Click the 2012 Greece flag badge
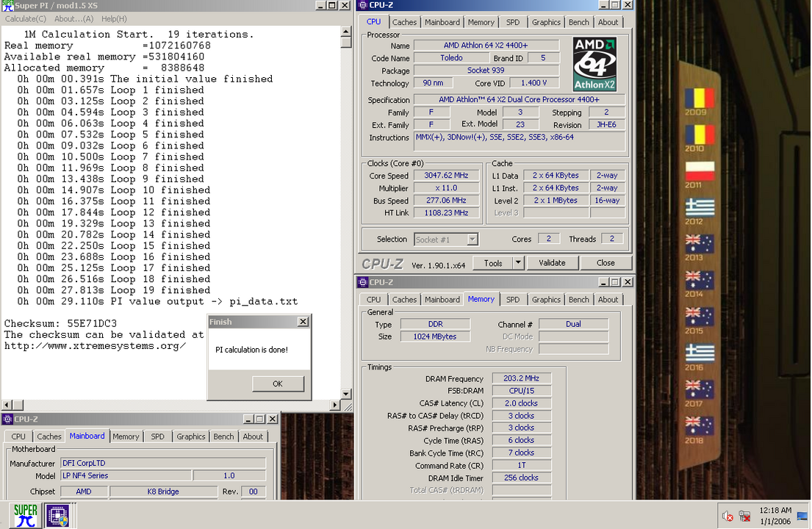The height and width of the screenshot is (529, 812). (700, 208)
